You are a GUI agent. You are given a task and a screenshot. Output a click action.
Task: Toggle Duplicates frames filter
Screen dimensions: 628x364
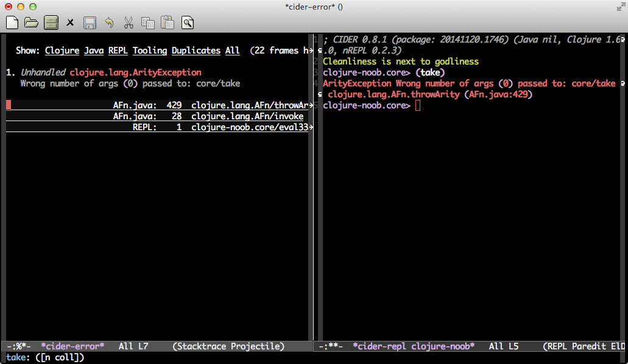tap(196, 51)
